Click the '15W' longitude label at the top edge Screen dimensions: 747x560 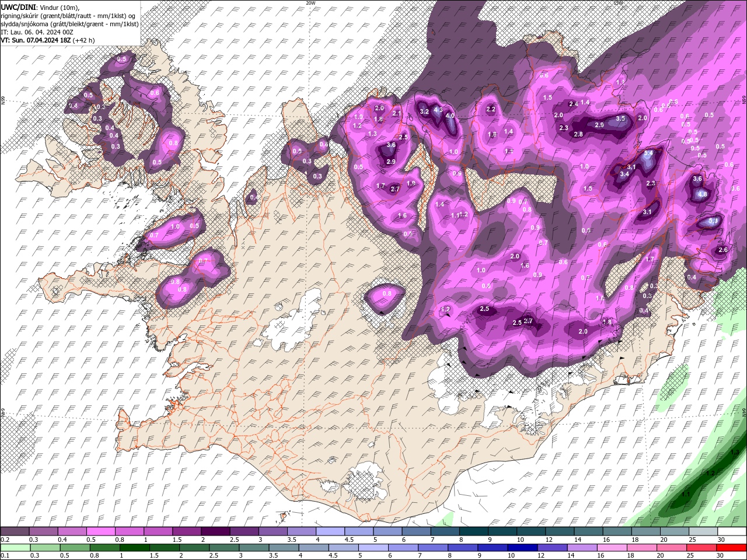coord(618,3)
